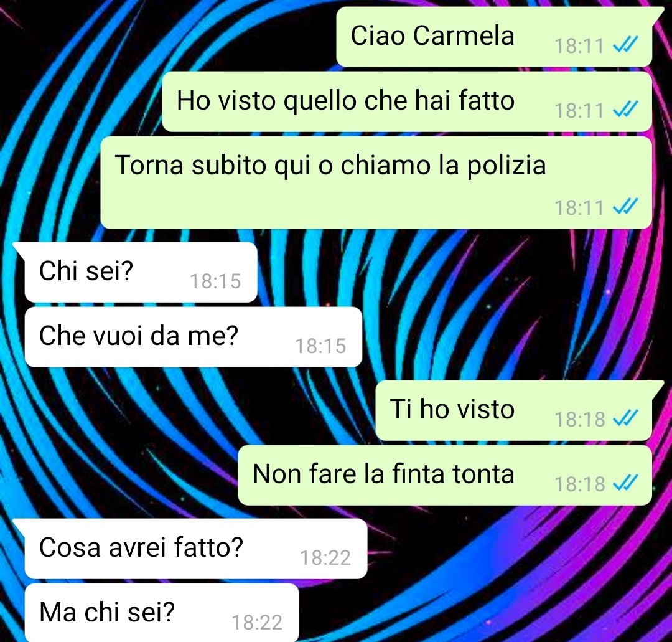Select the 'Cosa avrei fatto?' message

(x=196, y=549)
